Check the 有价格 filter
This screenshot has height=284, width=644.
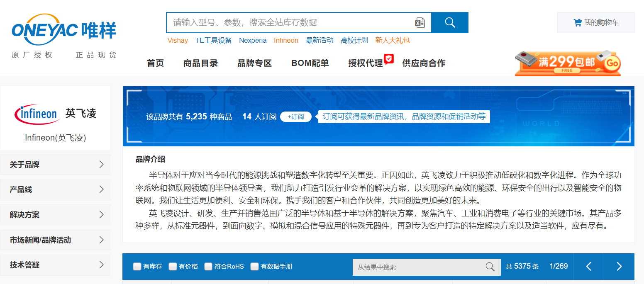[173, 267]
